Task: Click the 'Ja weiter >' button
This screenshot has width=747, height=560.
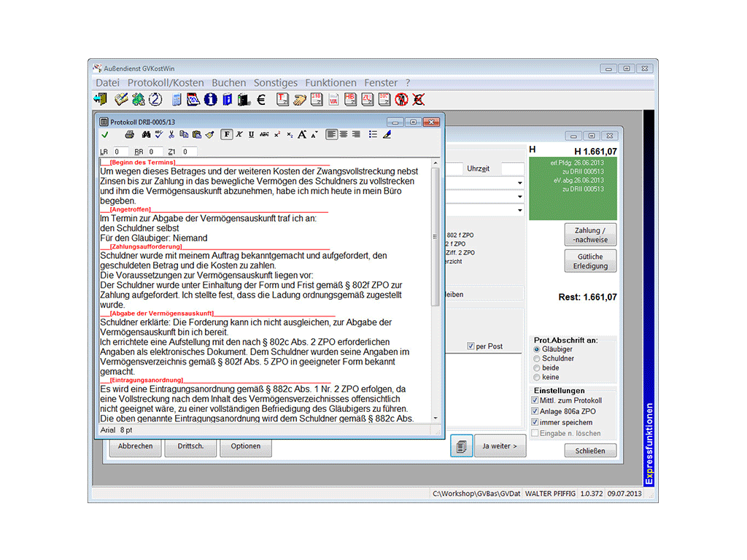Action: tap(500, 446)
